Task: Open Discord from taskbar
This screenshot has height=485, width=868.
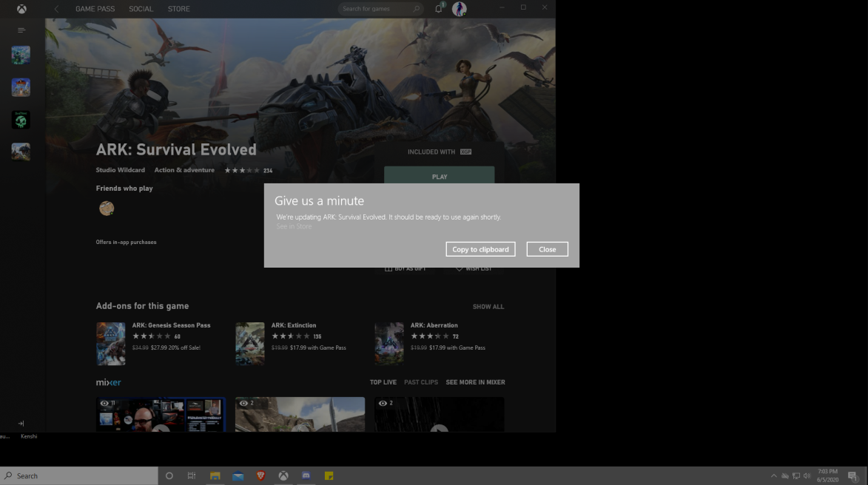Action: 306,475
